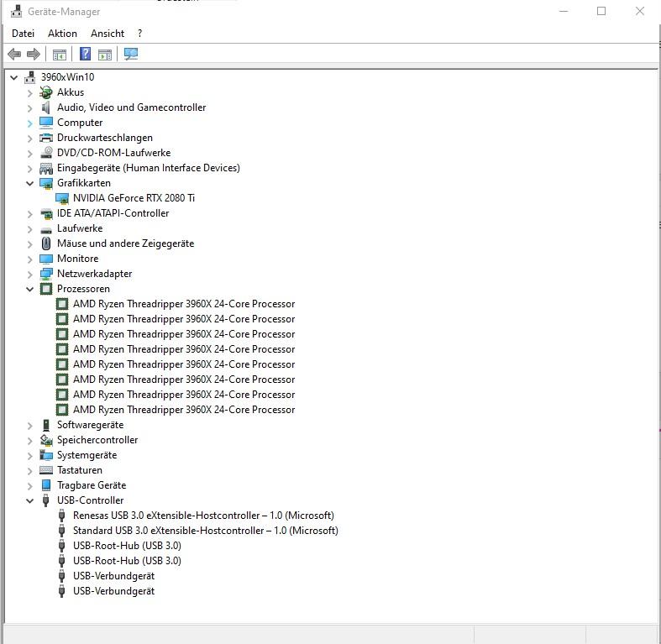Viewport: 661px width, 644px height.
Task: Click the 3960xWin10 computer root icon
Action: click(30, 77)
